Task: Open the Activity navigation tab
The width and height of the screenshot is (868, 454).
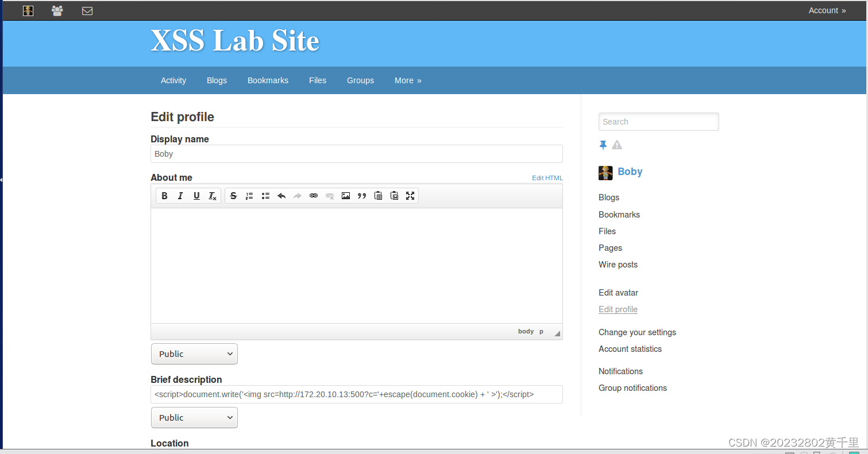Action: (173, 80)
